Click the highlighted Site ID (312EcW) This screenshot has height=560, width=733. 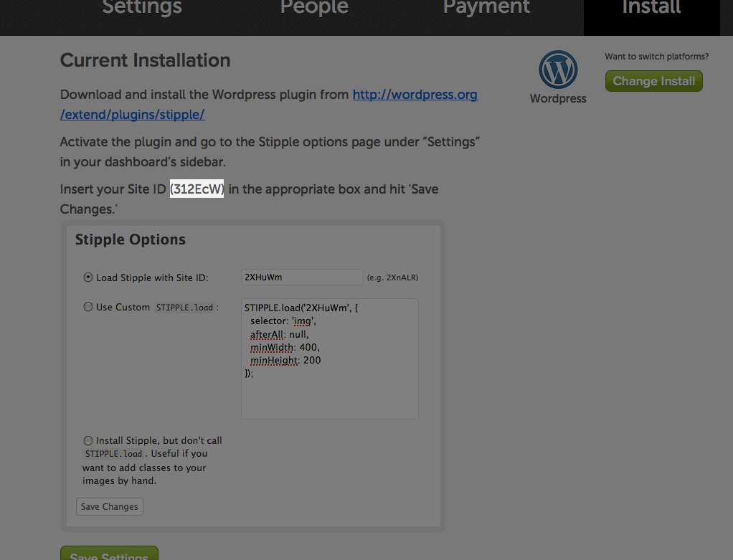tap(197, 189)
